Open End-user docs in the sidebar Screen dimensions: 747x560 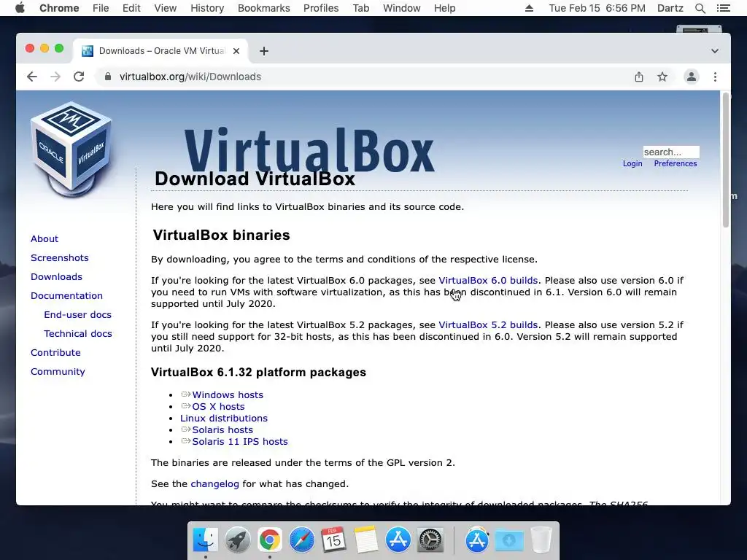tap(77, 315)
